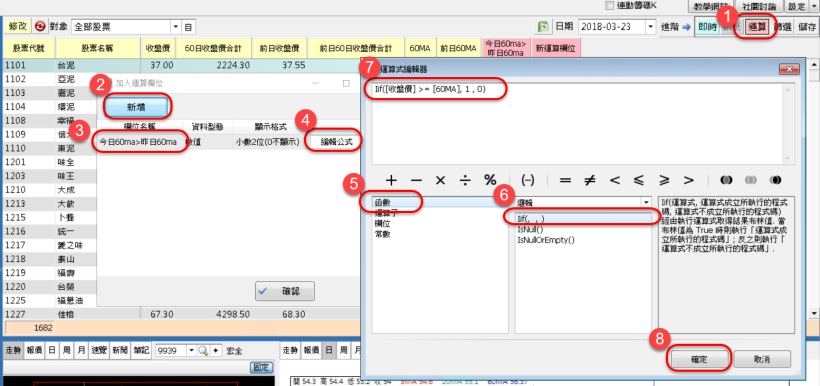Click the 確認 button in add column dialog
This screenshot has width=820, height=386.
coord(285,291)
